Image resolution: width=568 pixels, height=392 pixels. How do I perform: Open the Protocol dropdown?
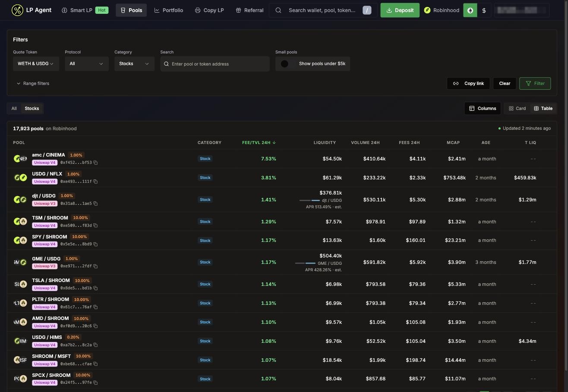coord(86,64)
